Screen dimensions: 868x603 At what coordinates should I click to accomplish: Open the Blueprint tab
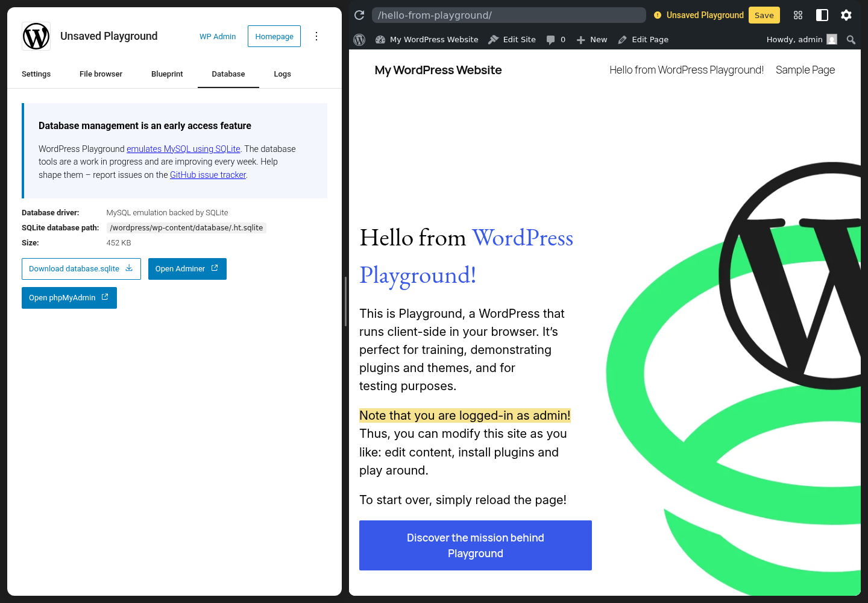(x=167, y=74)
